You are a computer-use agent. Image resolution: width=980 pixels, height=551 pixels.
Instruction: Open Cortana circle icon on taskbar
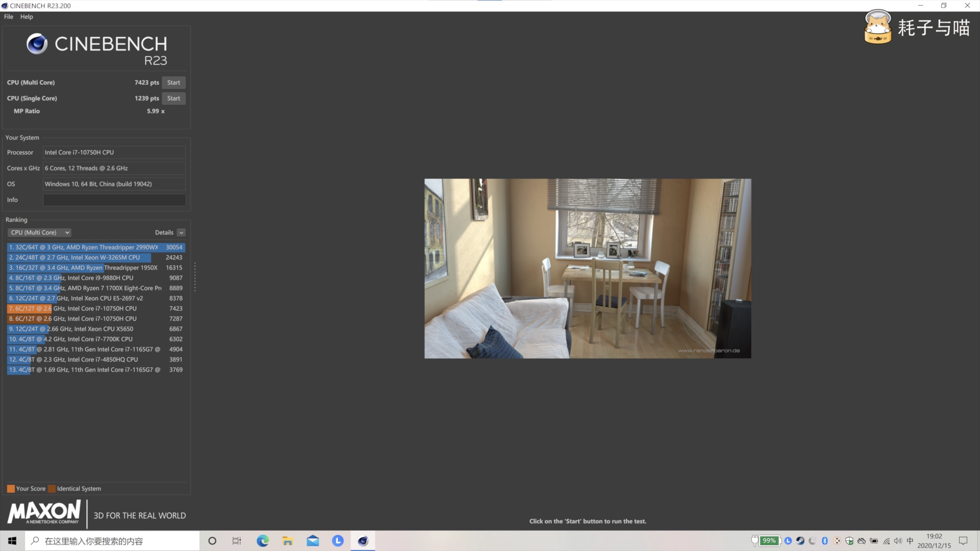(x=212, y=541)
